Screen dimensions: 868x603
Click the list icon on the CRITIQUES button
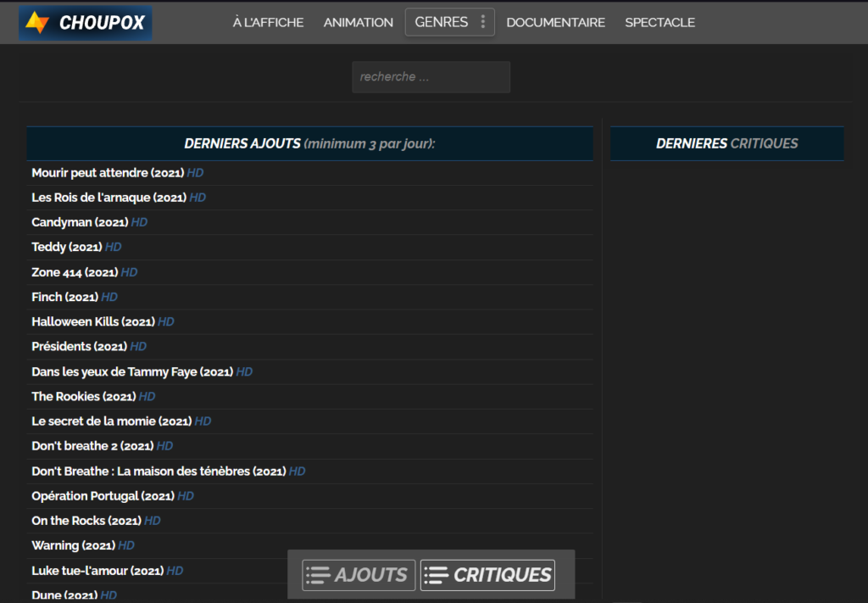click(x=437, y=575)
